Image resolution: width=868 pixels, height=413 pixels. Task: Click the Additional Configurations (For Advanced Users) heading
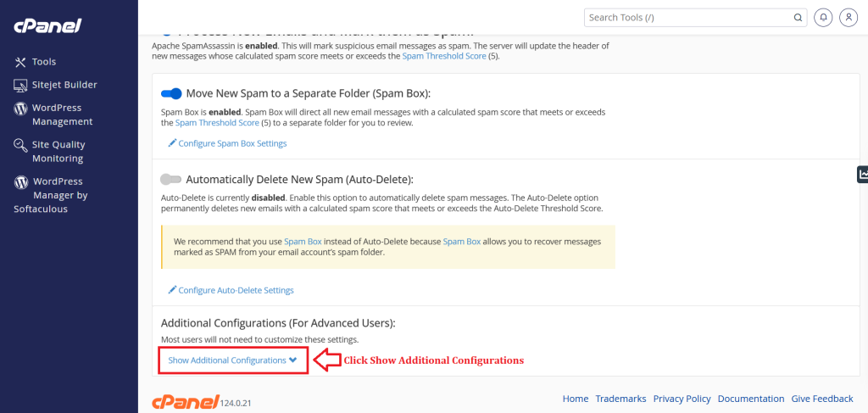[x=278, y=323]
